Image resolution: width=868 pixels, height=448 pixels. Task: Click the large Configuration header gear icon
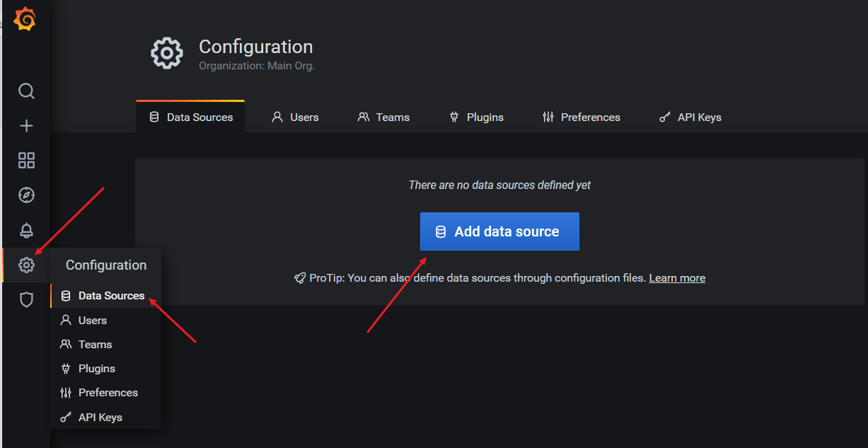167,53
